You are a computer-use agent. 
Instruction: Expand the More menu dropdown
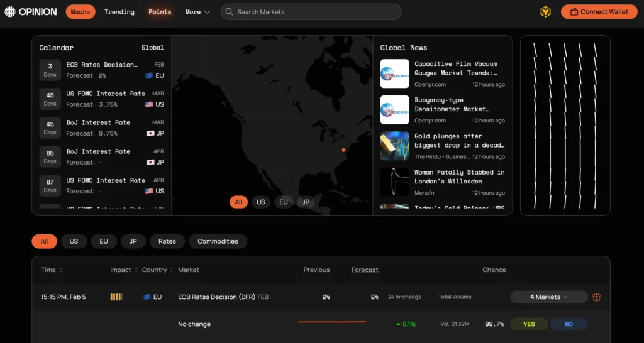(x=197, y=12)
